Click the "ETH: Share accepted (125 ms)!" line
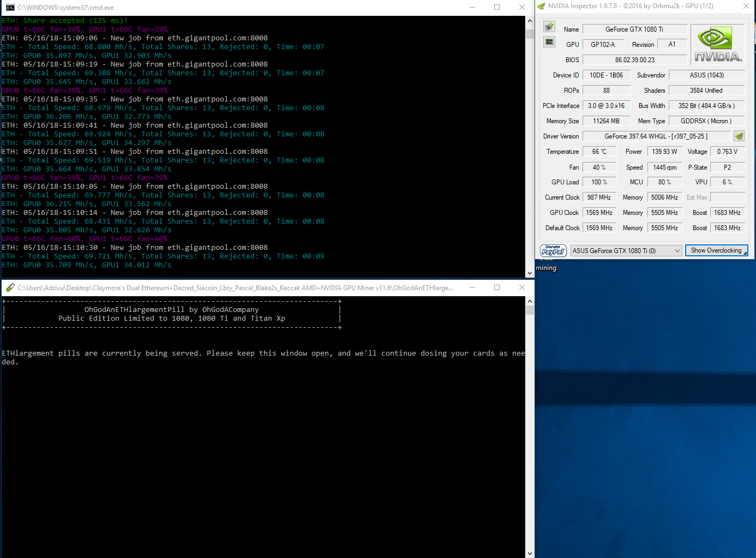 click(65, 21)
